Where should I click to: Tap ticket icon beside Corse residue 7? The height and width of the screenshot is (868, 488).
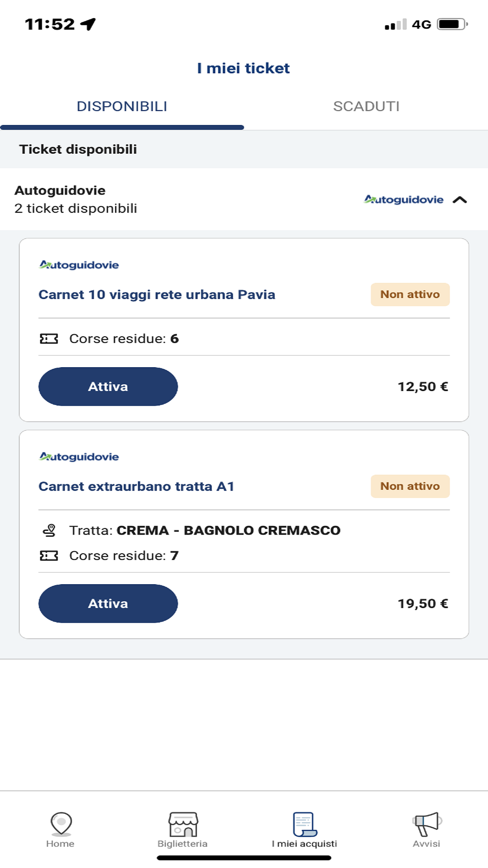click(49, 555)
